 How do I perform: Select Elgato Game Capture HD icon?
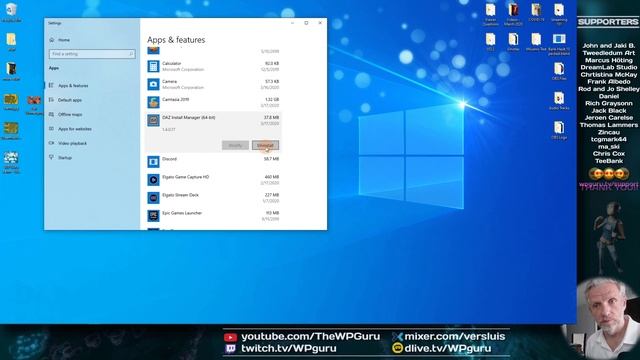153,180
